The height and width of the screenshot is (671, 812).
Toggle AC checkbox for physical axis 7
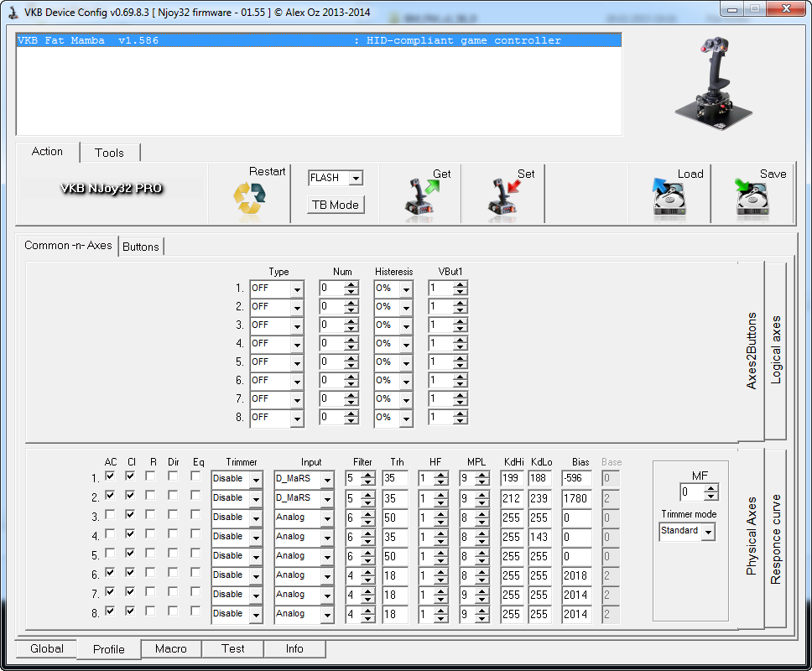(x=110, y=591)
